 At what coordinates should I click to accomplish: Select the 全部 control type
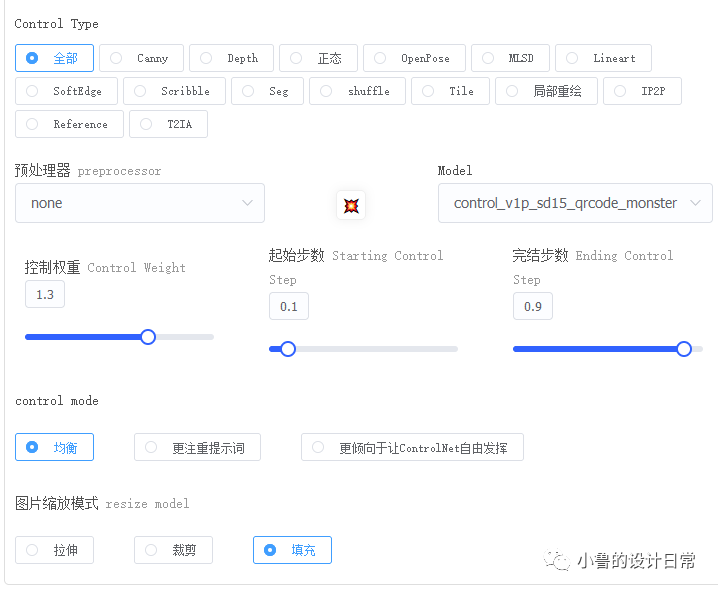54,58
